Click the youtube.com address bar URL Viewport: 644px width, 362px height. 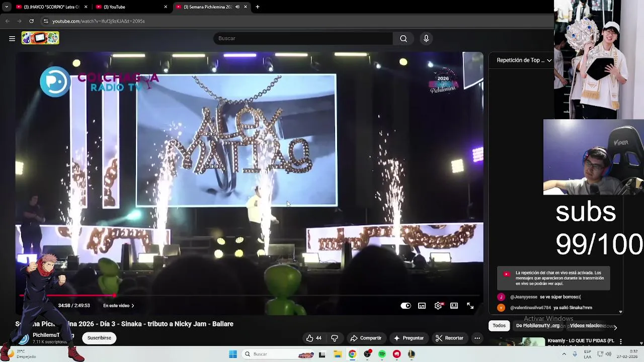coord(99,21)
